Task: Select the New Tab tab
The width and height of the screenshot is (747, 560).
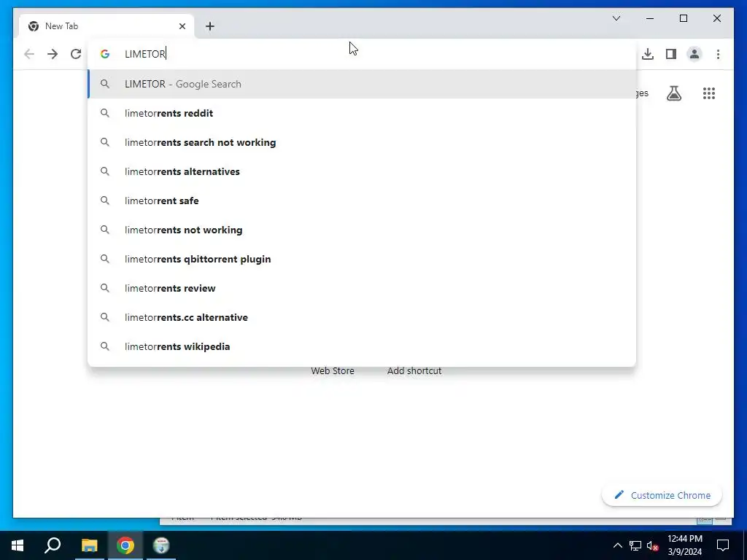Action: click(x=107, y=26)
